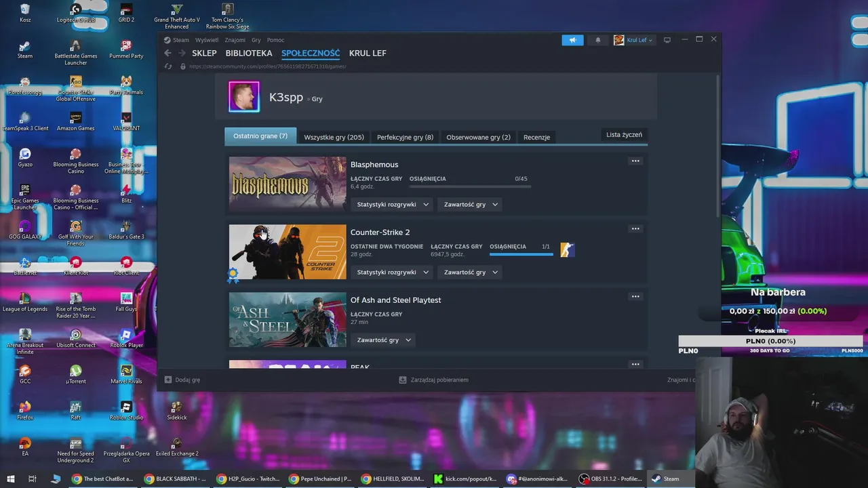This screenshot has width=868, height=488.
Task: Switch to OBS 31.1.2 taskbar window
Action: pos(610,479)
